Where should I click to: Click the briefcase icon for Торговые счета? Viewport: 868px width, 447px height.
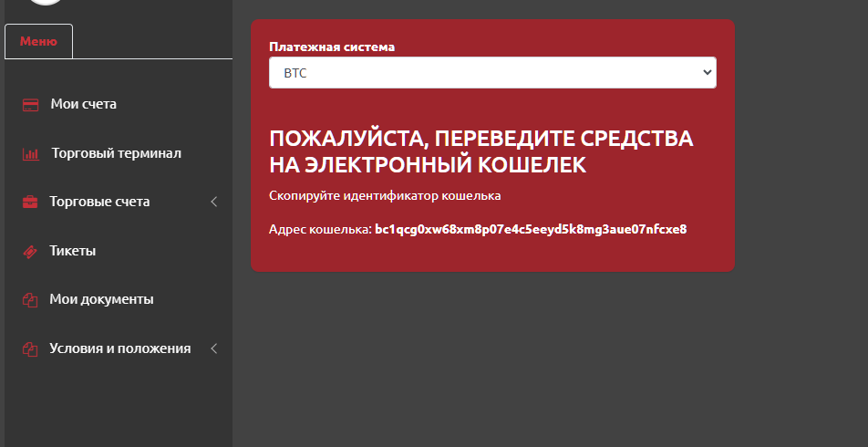click(x=30, y=203)
